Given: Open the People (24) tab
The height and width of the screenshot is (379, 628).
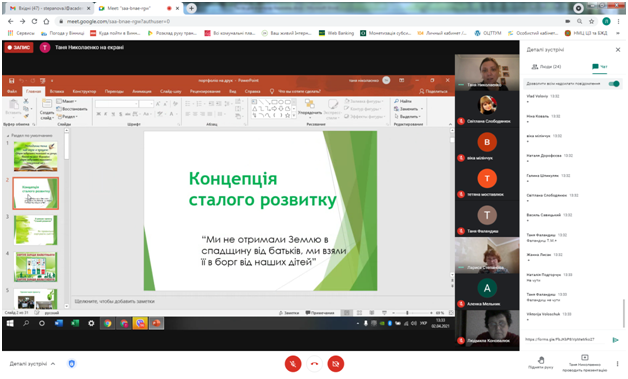Looking at the screenshot, I should click(x=546, y=67).
